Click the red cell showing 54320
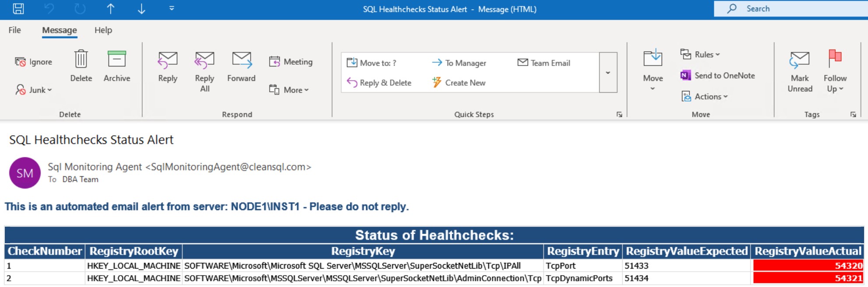This screenshot has height=287, width=868. (808, 266)
